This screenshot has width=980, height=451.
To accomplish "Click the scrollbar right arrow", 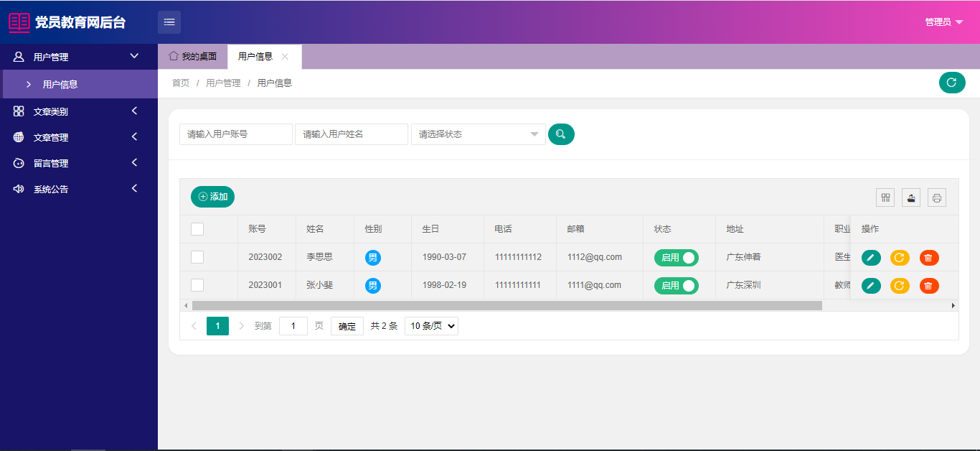I will click(953, 305).
